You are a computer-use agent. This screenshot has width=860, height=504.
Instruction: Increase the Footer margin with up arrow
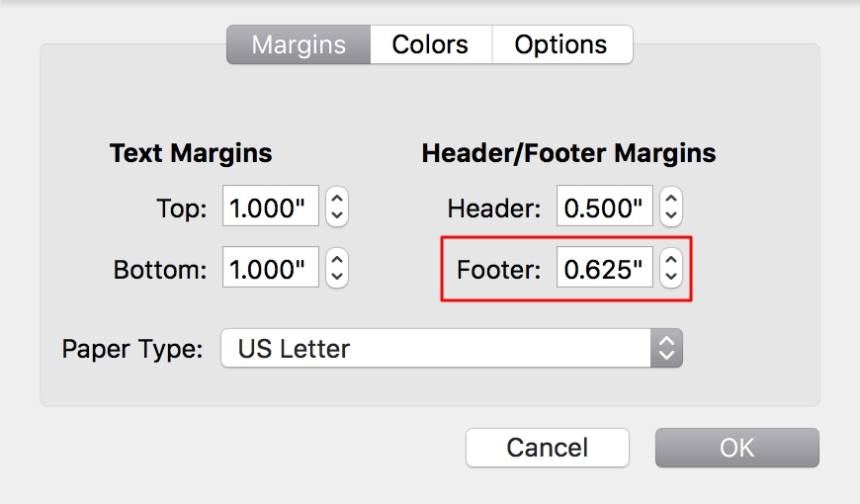pos(671,259)
